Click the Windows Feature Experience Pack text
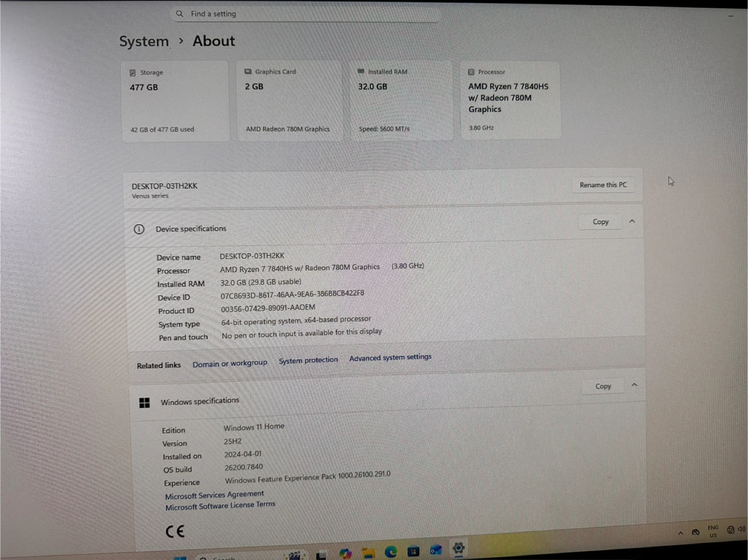The height and width of the screenshot is (560, 748). click(308, 477)
